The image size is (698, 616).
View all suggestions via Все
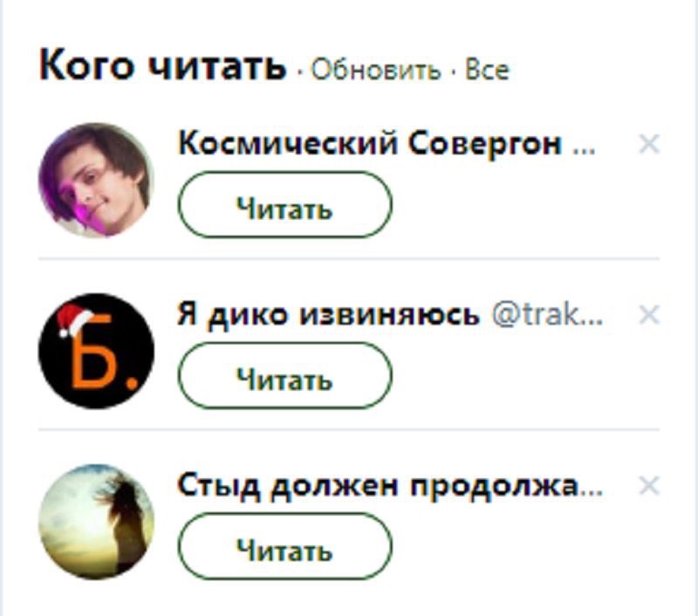click(487, 70)
